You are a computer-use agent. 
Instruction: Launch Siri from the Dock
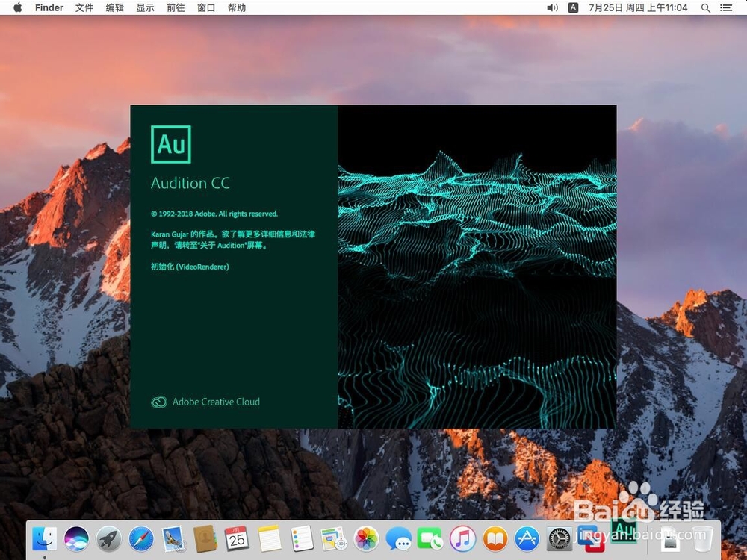(77, 539)
